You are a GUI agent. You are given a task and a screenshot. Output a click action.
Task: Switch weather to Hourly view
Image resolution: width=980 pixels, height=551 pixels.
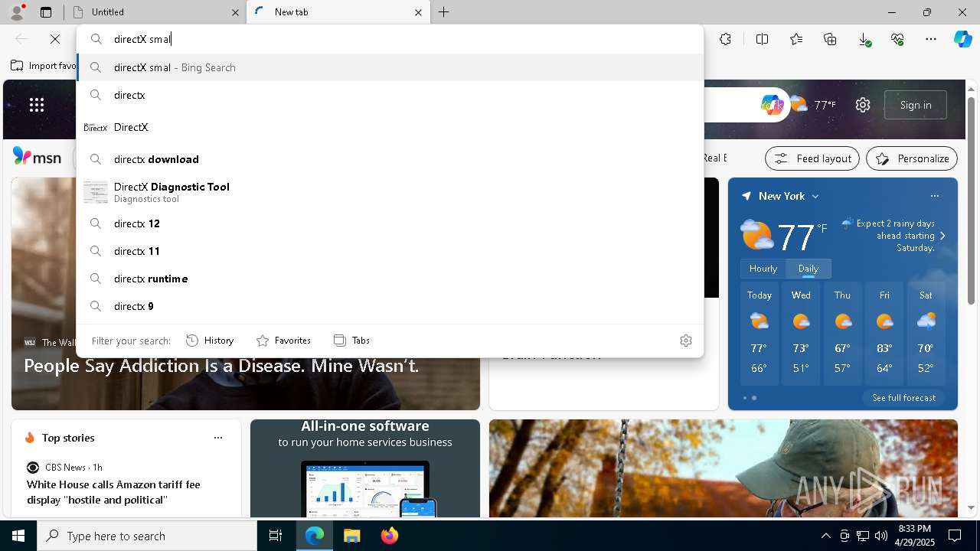pos(763,269)
